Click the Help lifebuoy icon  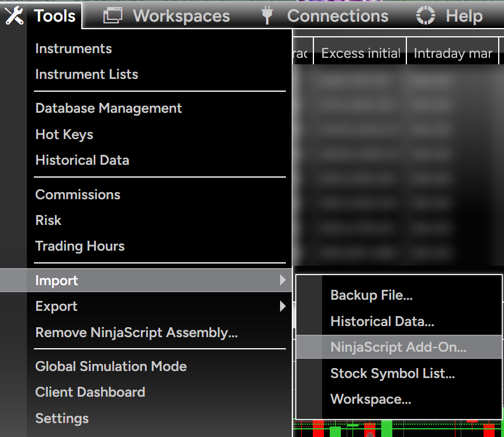click(426, 15)
